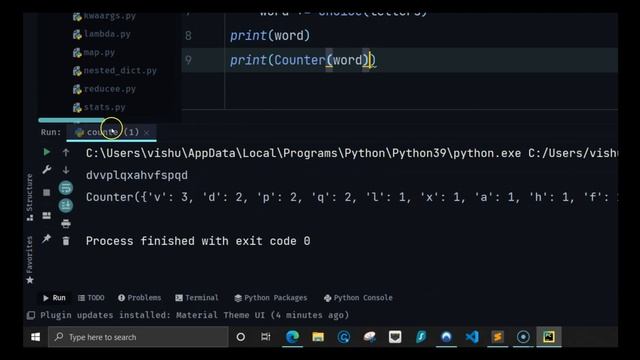Place cursor on Counter in line 9
This screenshot has height=360, width=640.
coord(300,60)
